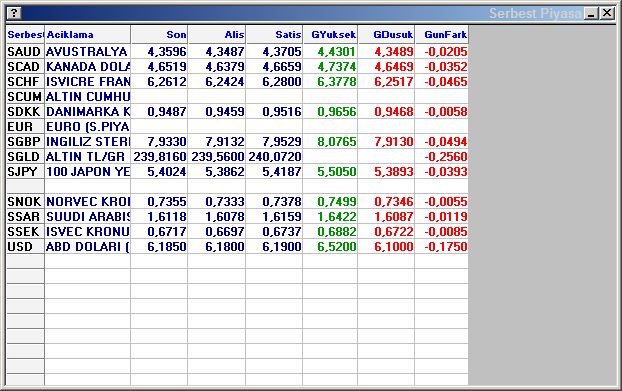Close the Serbest Piyasa window
Viewport: 622px width, 391px height.
tap(607, 13)
